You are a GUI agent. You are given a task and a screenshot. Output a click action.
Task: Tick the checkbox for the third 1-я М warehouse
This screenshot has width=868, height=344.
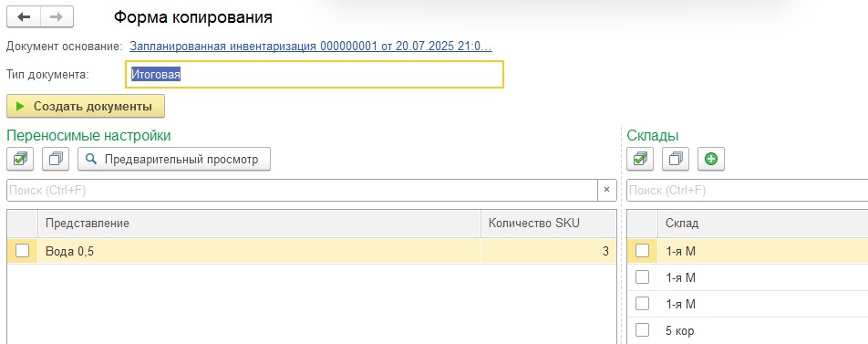pyautogui.click(x=642, y=304)
